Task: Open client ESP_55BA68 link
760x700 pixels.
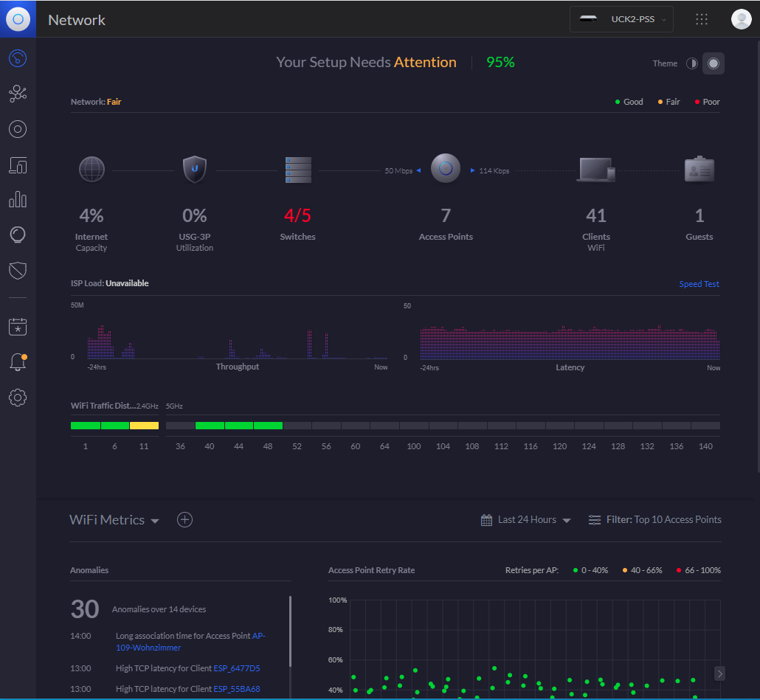Action: (237, 689)
